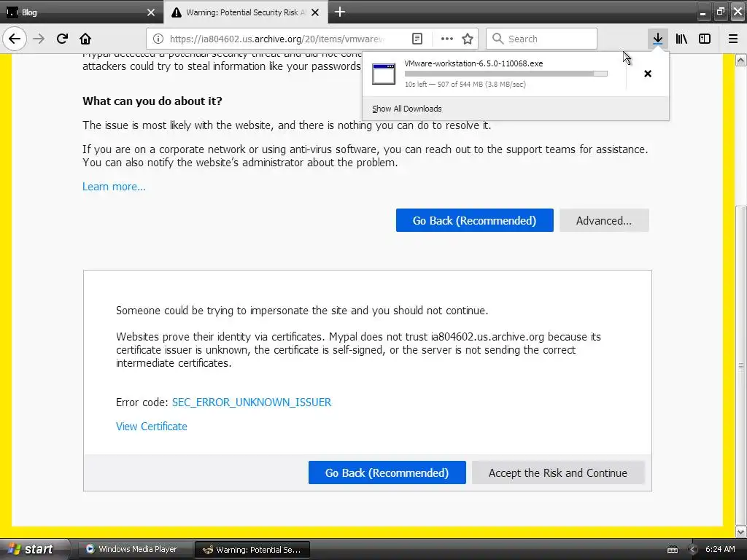Focus the Search input field

coord(541,39)
